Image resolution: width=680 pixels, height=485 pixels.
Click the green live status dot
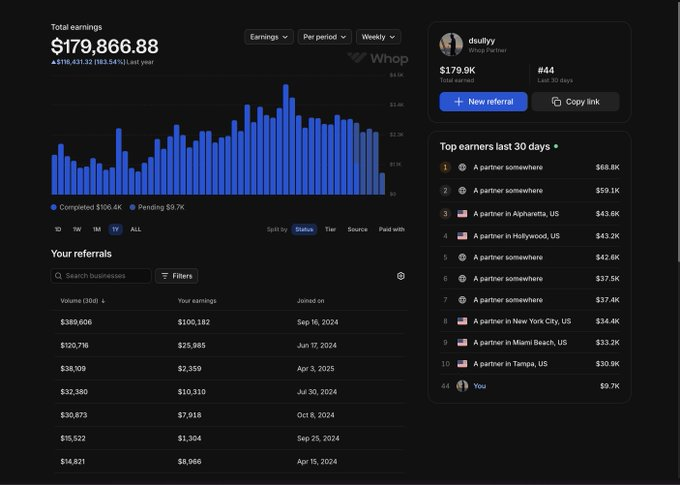[556, 147]
